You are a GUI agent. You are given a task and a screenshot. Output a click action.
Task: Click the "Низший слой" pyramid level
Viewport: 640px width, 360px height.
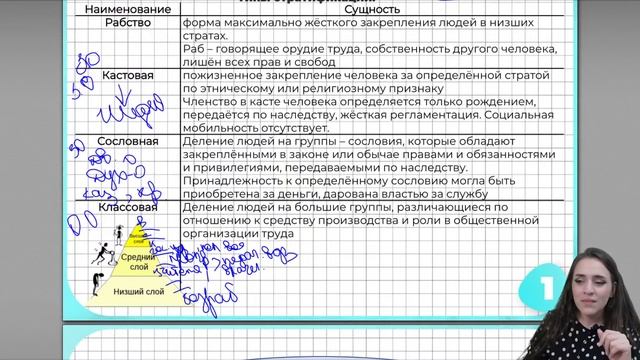coord(138,291)
